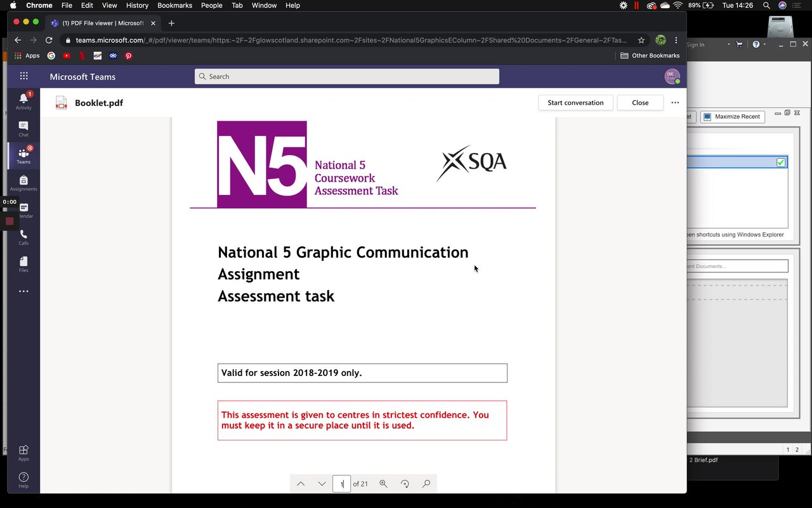Click the zoom in magnifier icon

(383, 484)
